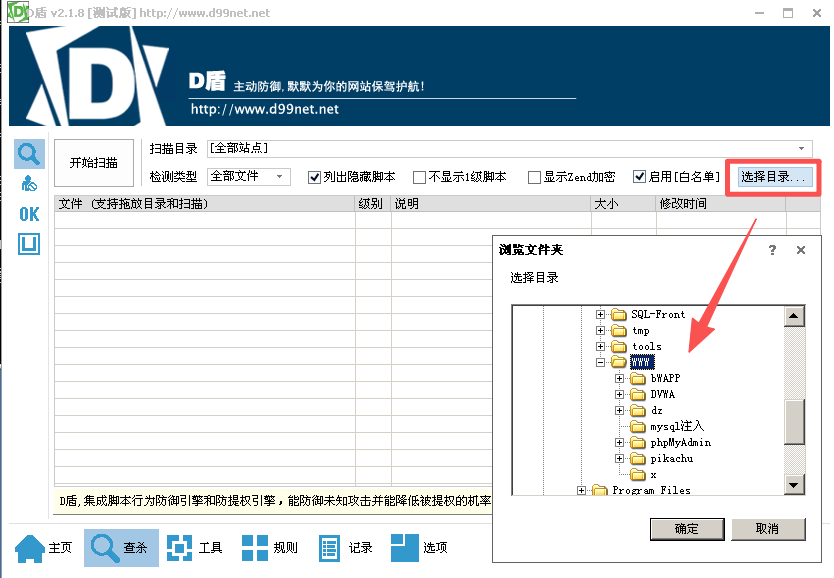
Task: Go to 主页 home tab
Action: click(x=44, y=548)
